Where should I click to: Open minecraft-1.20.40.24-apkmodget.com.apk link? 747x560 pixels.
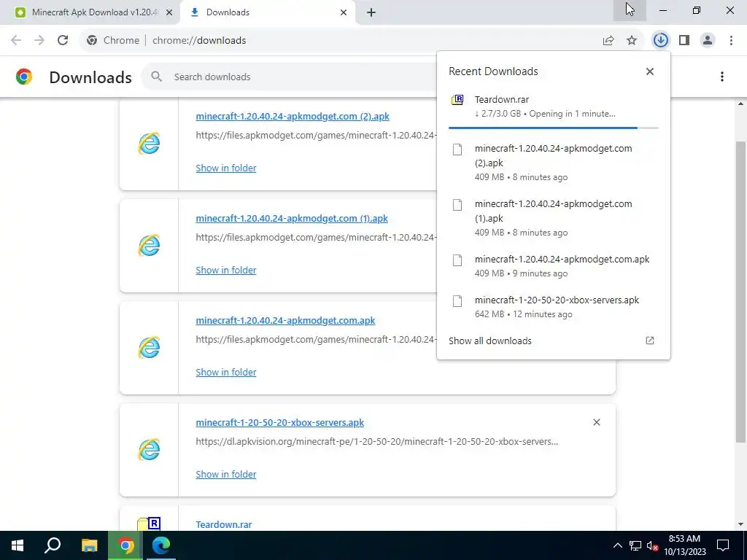[285, 321]
